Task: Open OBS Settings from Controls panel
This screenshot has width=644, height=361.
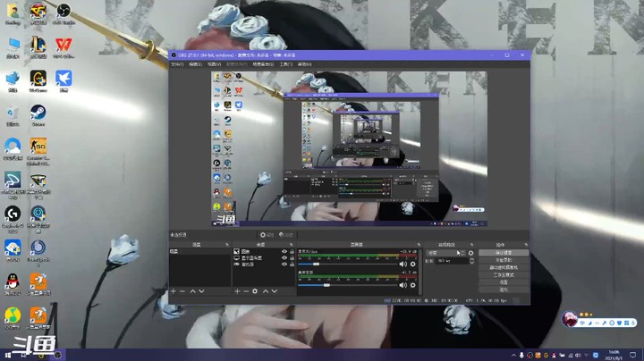Action: (504, 282)
